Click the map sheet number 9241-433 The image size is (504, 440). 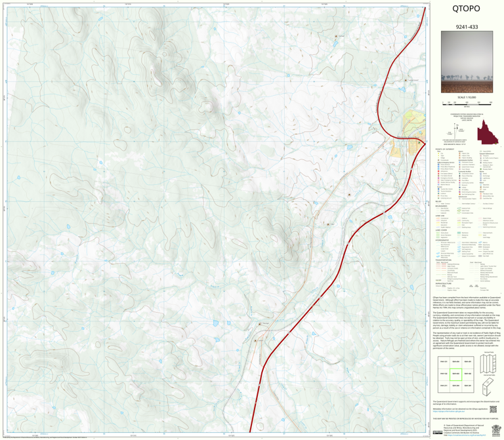coord(467,27)
